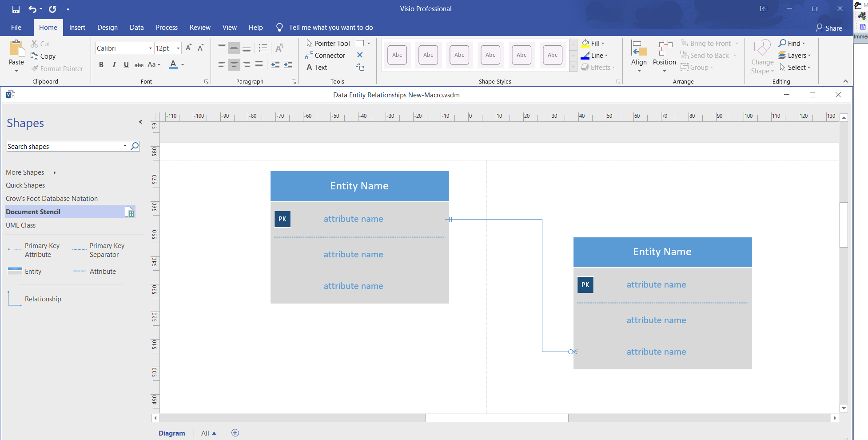Viewport: 868px width, 440px height.
Task: Toggle align middle vertical alignment
Action: (234, 48)
